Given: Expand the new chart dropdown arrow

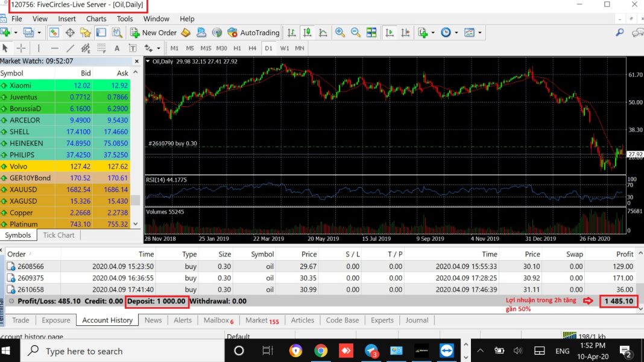Looking at the screenshot, I should pyautogui.click(x=16, y=33).
